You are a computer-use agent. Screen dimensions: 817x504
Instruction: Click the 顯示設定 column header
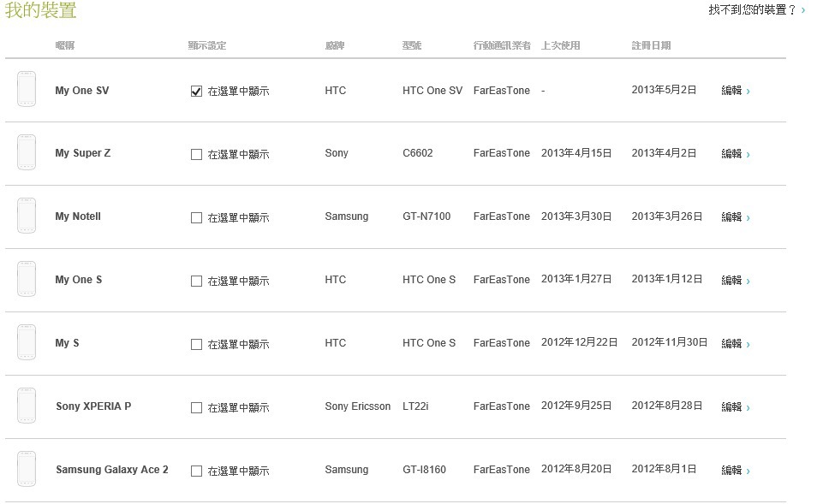coord(207,45)
